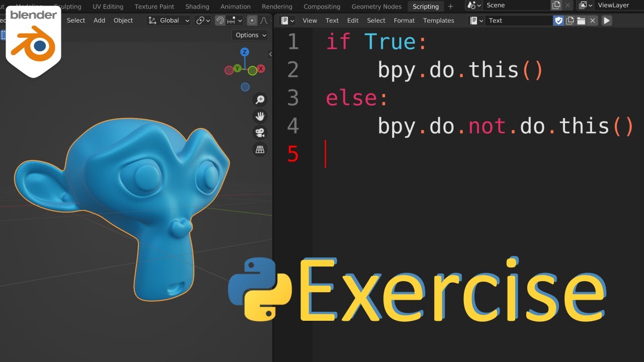Open the text editor type dropdown
The height and width of the screenshot is (362, 644).
288,21
